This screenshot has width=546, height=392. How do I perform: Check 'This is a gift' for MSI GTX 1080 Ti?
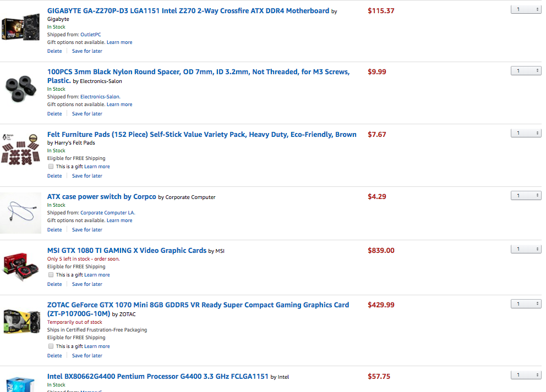[51, 275]
